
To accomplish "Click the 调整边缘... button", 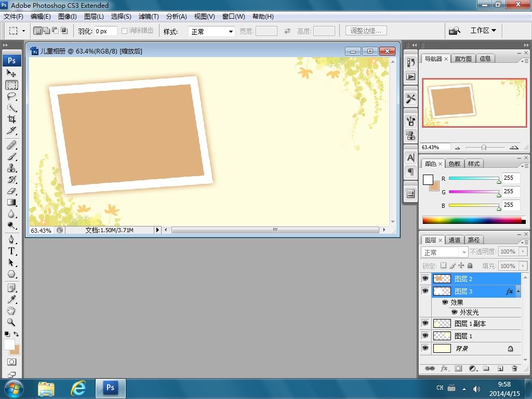I will pos(366,31).
